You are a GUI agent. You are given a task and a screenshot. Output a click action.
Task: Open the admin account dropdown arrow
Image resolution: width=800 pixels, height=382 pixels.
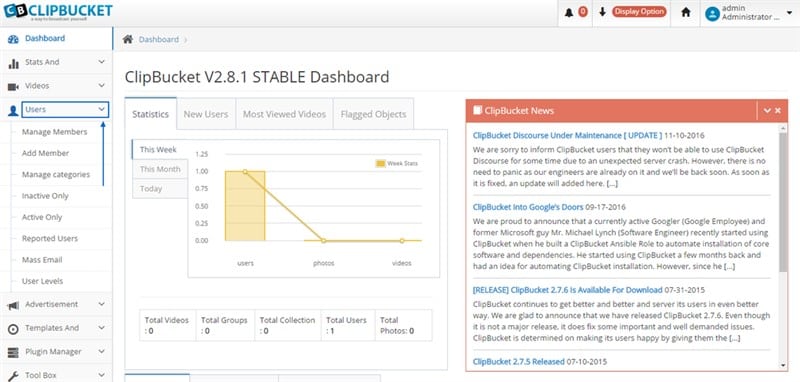point(791,14)
